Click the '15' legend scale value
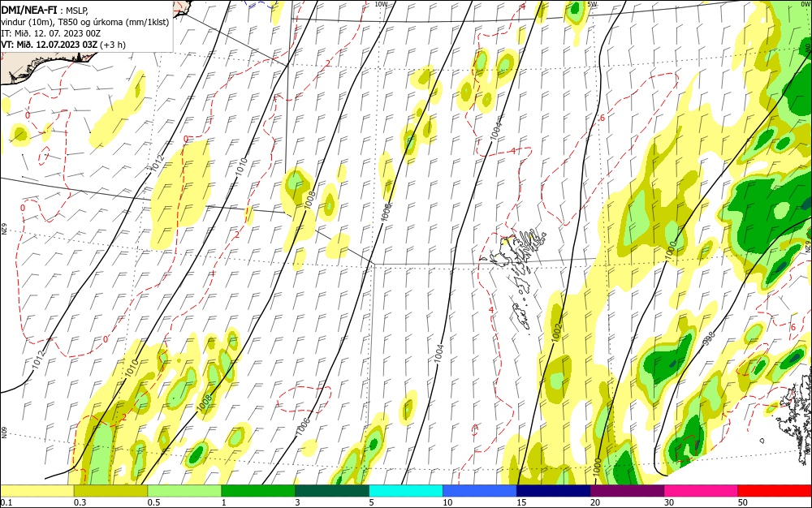 point(521,503)
